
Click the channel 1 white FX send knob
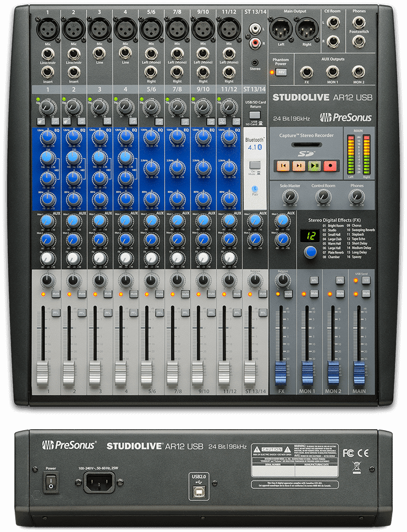point(48,258)
